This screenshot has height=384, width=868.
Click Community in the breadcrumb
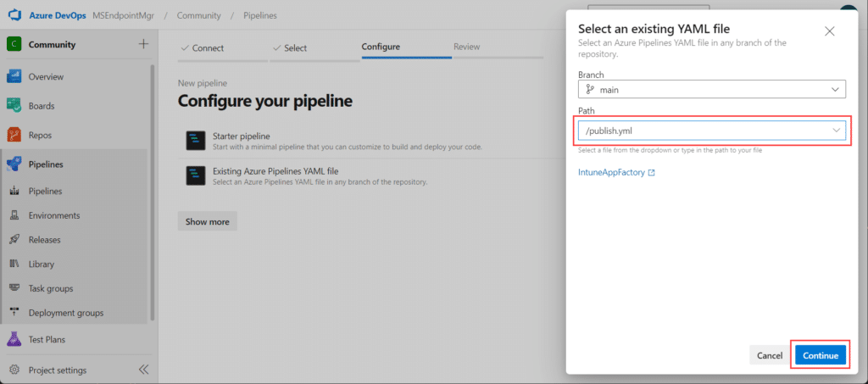pos(198,15)
